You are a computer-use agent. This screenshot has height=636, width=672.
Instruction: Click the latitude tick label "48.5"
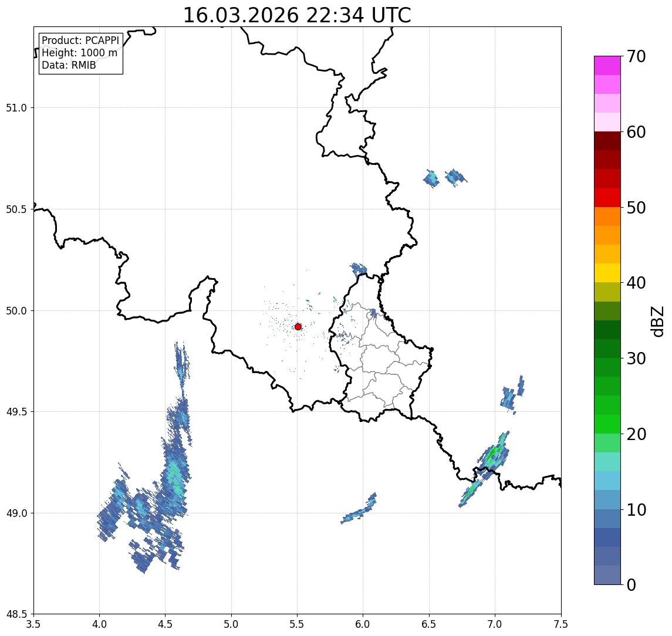[16, 614]
